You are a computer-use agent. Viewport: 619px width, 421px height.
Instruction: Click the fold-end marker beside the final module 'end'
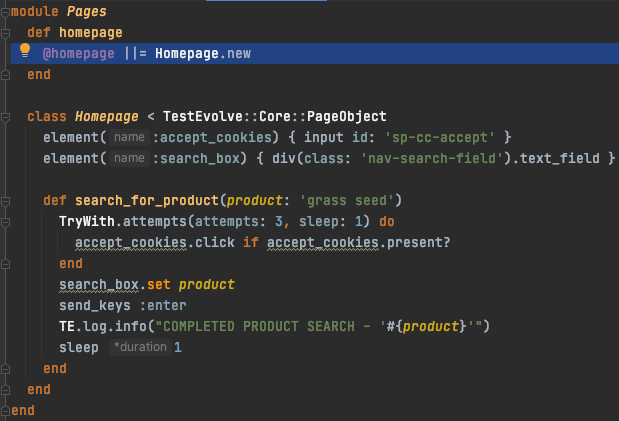5,411
